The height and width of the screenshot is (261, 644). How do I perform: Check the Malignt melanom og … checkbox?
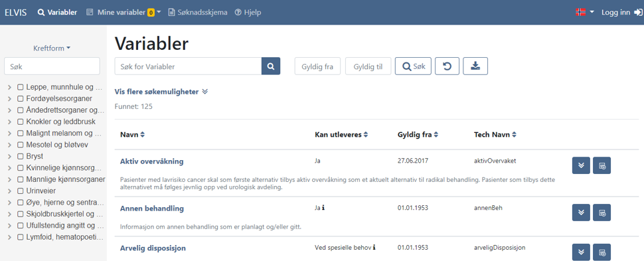click(20, 133)
